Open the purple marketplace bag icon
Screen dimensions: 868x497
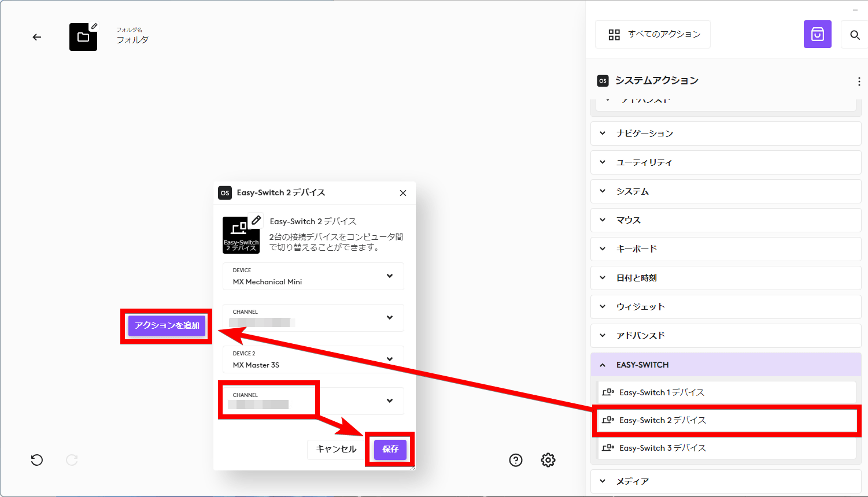[x=817, y=35]
